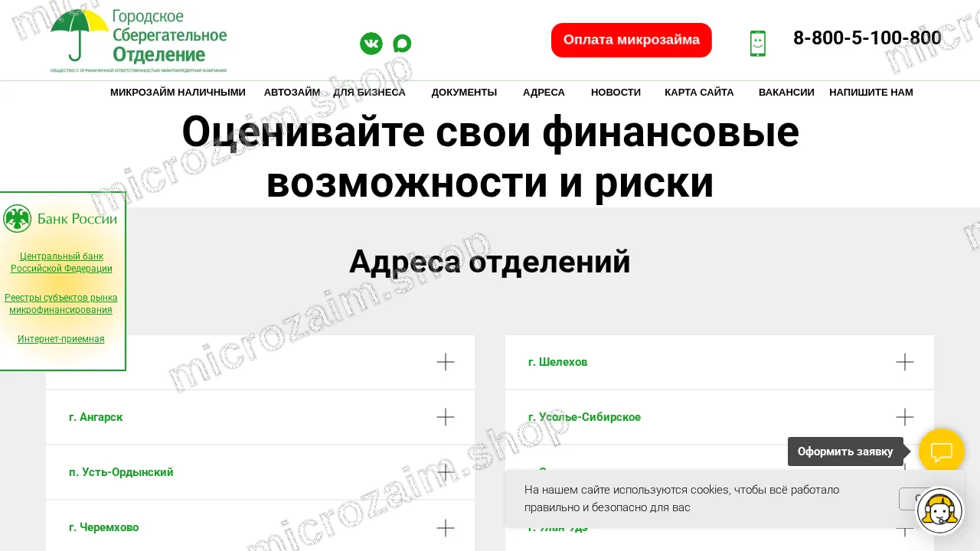
Task: Open the Микрозайм наличными menu item
Action: tap(178, 93)
